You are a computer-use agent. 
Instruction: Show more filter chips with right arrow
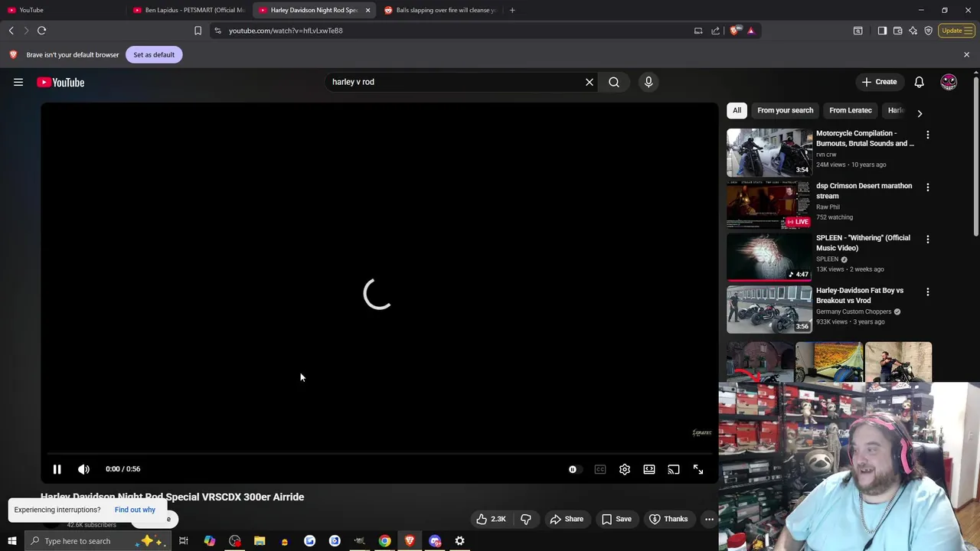tap(920, 113)
